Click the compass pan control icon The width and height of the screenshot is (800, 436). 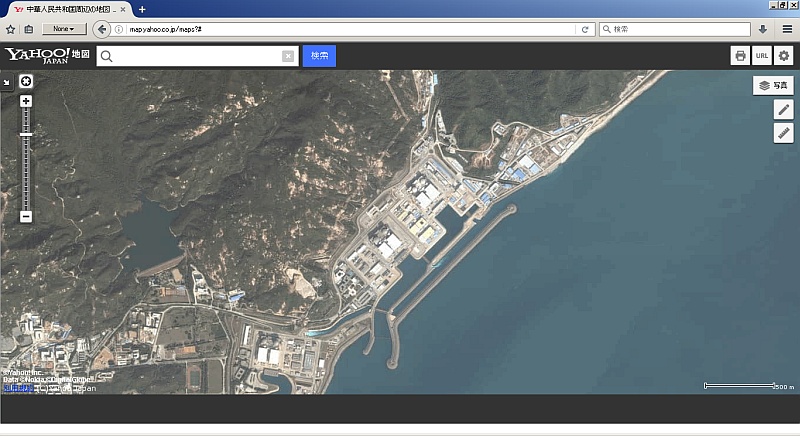[26, 81]
